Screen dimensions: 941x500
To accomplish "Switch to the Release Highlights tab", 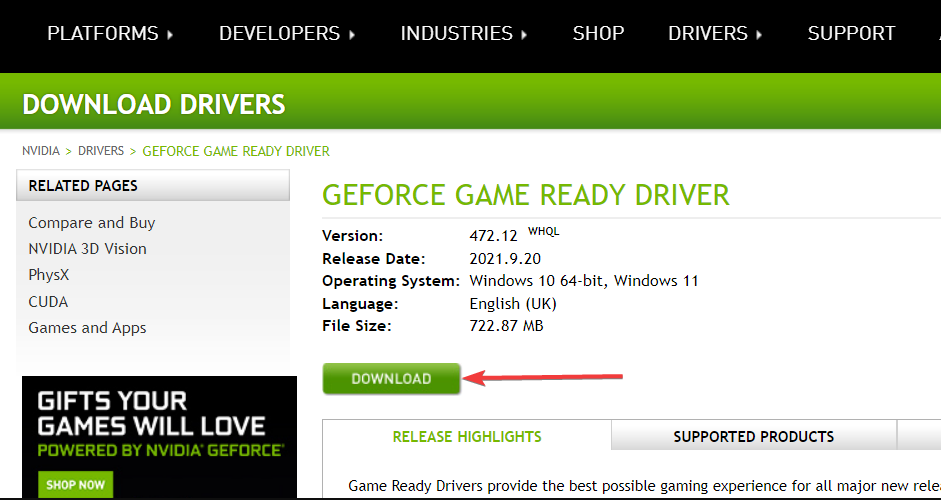I will coord(467,436).
